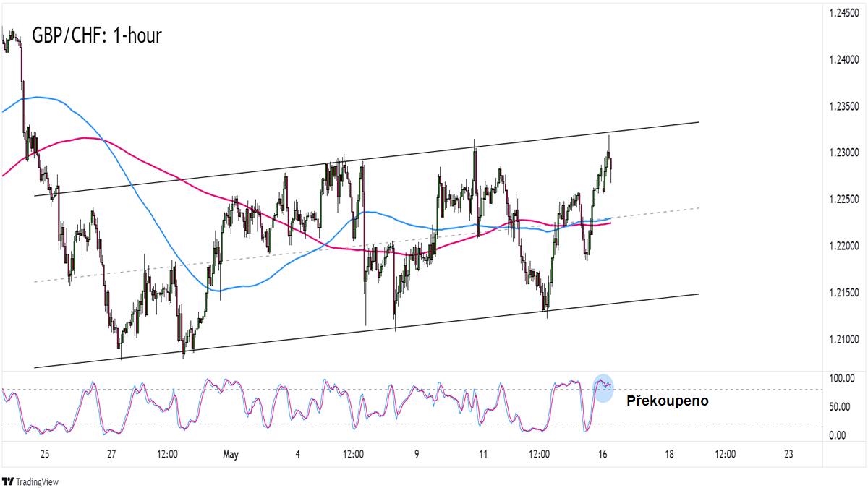The height and width of the screenshot is (488, 868).
Task: Click the TradingView logo
Action: [30, 481]
